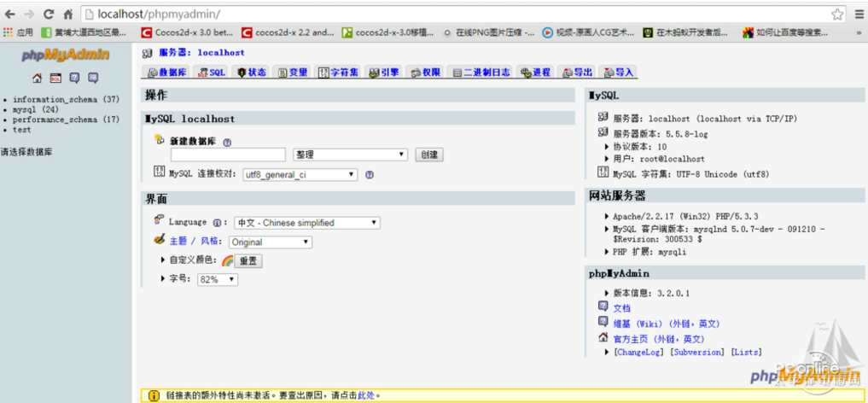This screenshot has width=868, height=403.
Task: Click 此处 link in notice bar
Action: coord(366,396)
